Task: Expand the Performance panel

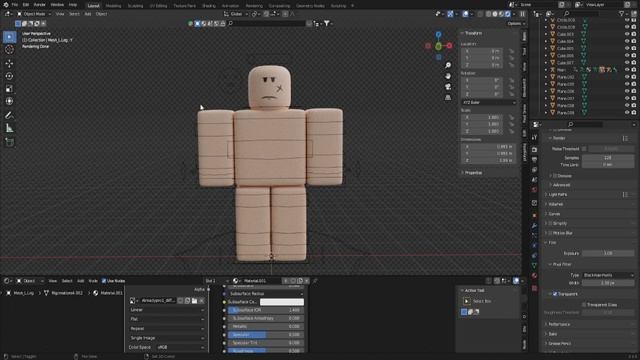Action: 559,324
